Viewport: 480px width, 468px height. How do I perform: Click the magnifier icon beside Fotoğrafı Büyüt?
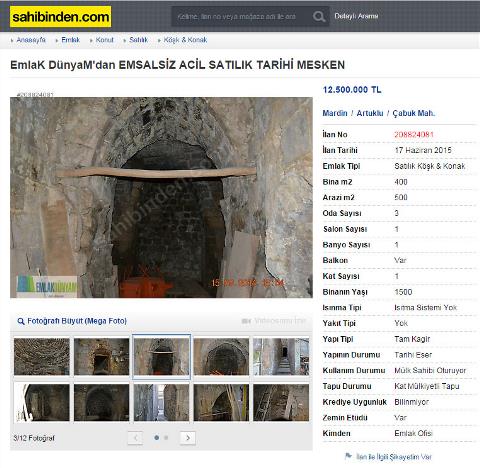21,321
